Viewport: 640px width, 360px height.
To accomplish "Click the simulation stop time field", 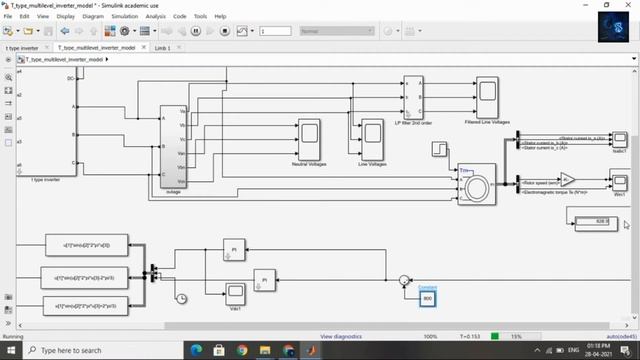I will tap(275, 31).
